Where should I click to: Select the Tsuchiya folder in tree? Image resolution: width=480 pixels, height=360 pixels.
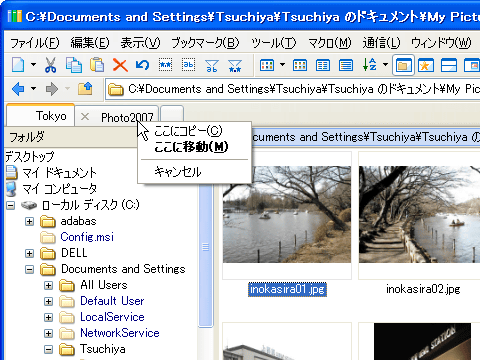tap(103, 349)
